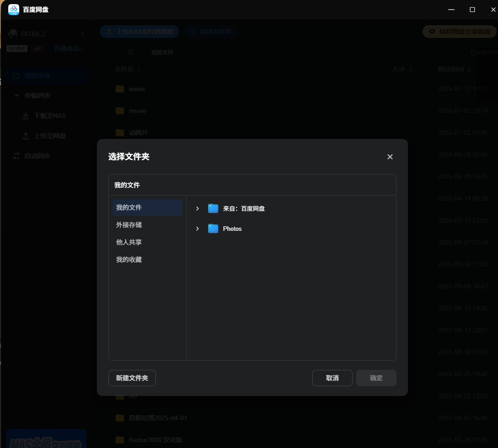Toggle the select-all checkbox next to 文件名
498x448 pixels.
coord(103,69)
